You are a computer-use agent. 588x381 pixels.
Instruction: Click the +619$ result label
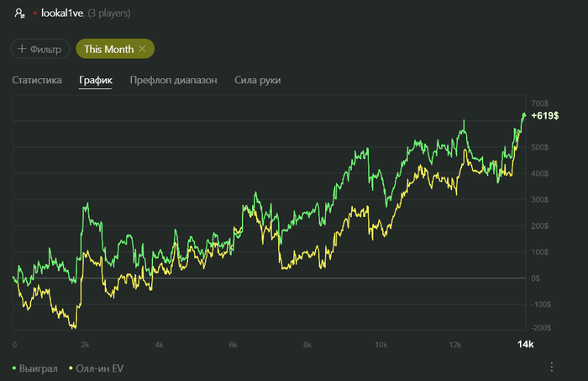(x=545, y=115)
